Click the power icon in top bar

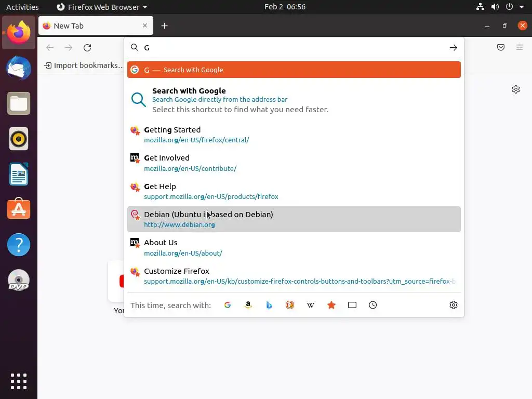click(x=509, y=7)
